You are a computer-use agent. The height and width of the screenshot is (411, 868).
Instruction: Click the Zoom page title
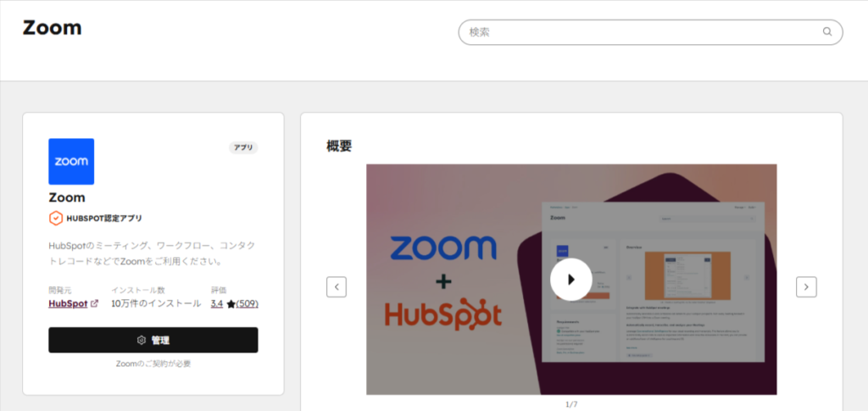[x=52, y=28]
